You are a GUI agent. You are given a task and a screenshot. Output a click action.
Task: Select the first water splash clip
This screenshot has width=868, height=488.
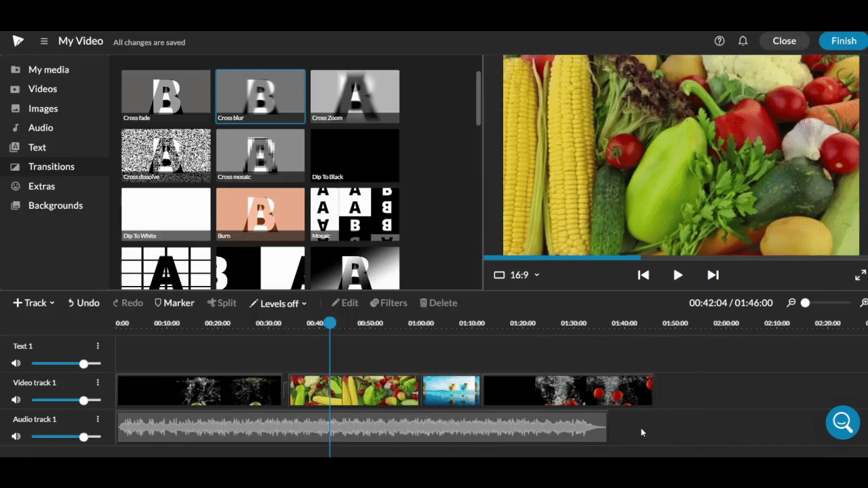199,391
